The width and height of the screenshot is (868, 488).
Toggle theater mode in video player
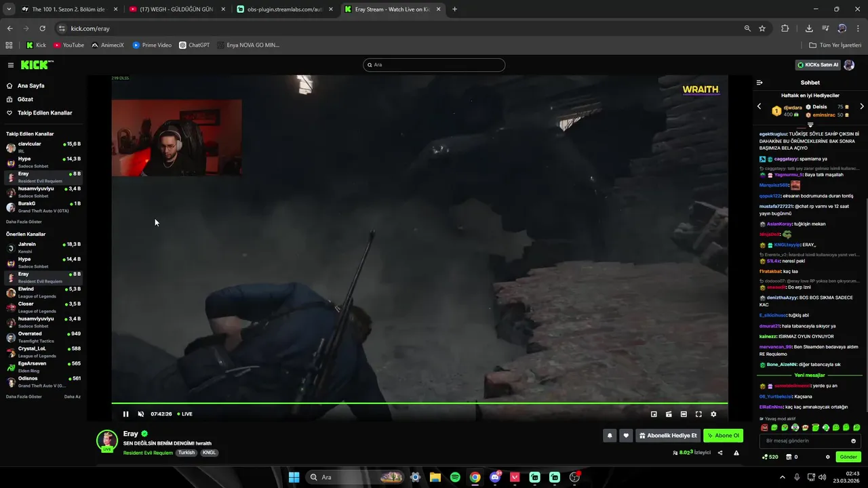click(684, 414)
